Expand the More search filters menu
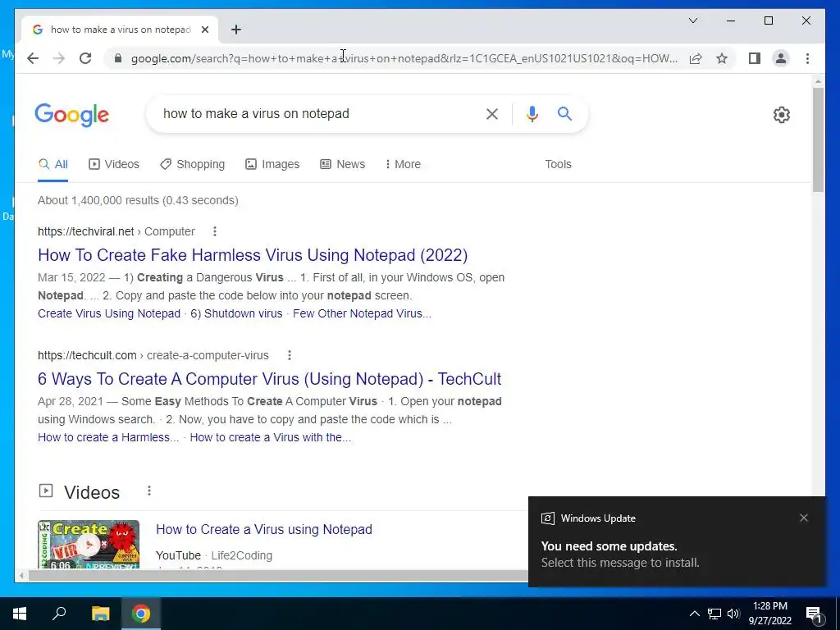The height and width of the screenshot is (630, 840). click(x=403, y=164)
